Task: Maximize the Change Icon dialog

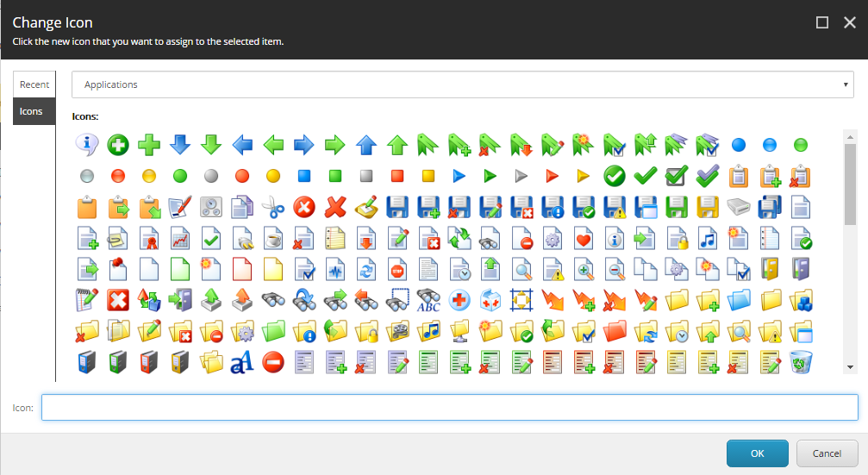Action: [x=822, y=22]
